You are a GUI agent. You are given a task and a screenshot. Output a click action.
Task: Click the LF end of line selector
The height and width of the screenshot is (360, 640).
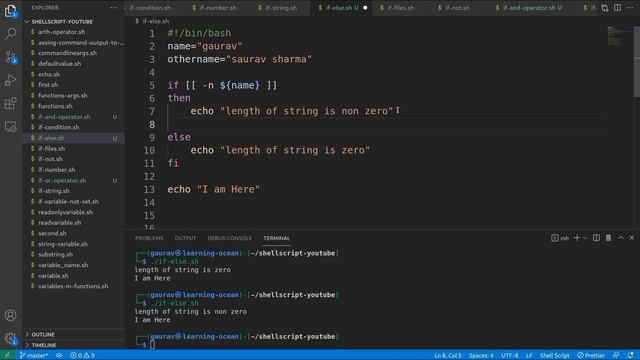coord(529,355)
